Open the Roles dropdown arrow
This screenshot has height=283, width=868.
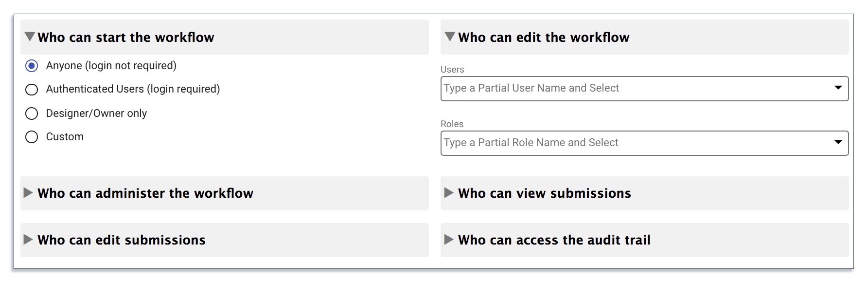(x=838, y=142)
